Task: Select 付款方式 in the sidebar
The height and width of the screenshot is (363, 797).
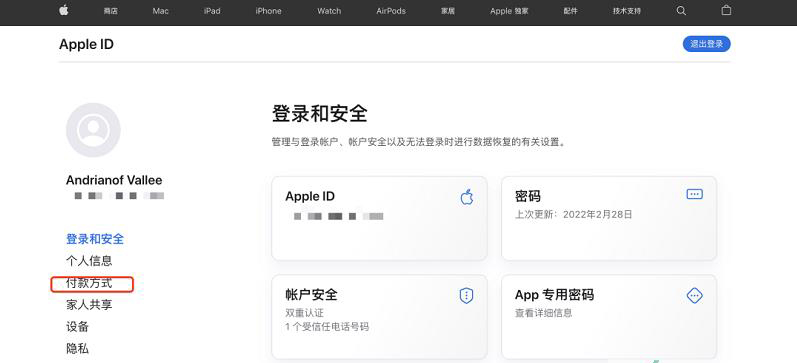Action: [x=89, y=283]
